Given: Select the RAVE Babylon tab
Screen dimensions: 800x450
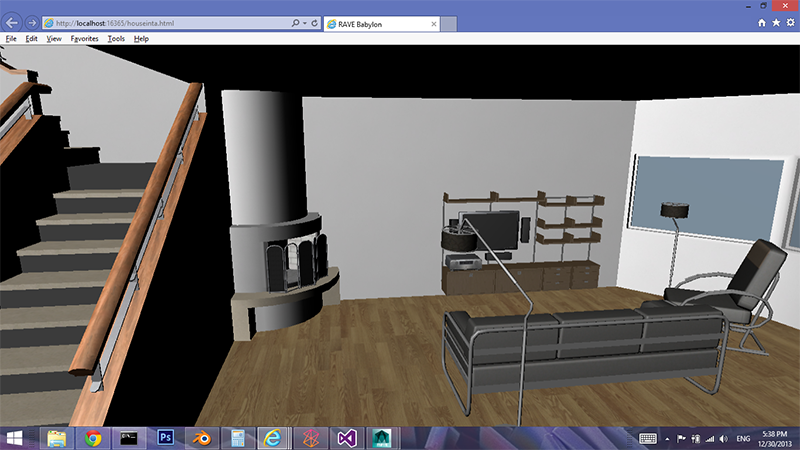Looking at the screenshot, I should 381,24.
